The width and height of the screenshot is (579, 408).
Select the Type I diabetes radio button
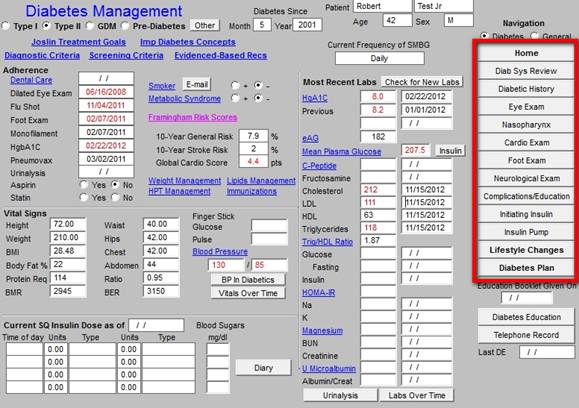coord(5,26)
